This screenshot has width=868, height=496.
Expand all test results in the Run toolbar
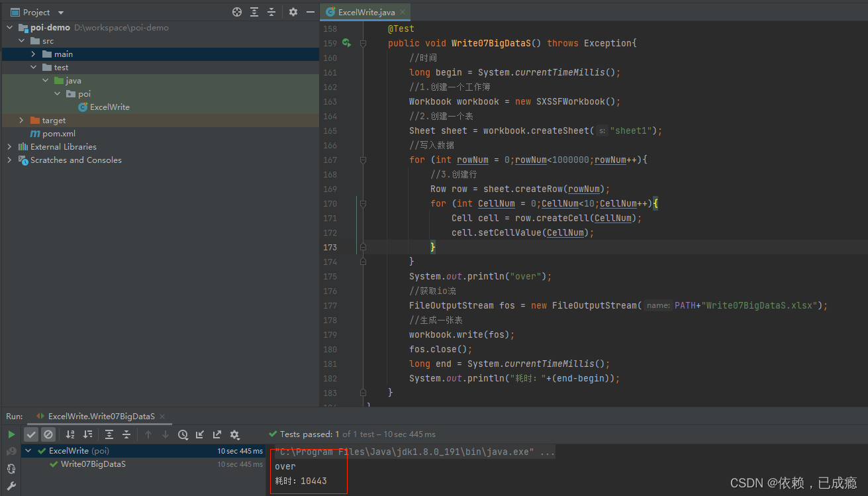(109, 434)
